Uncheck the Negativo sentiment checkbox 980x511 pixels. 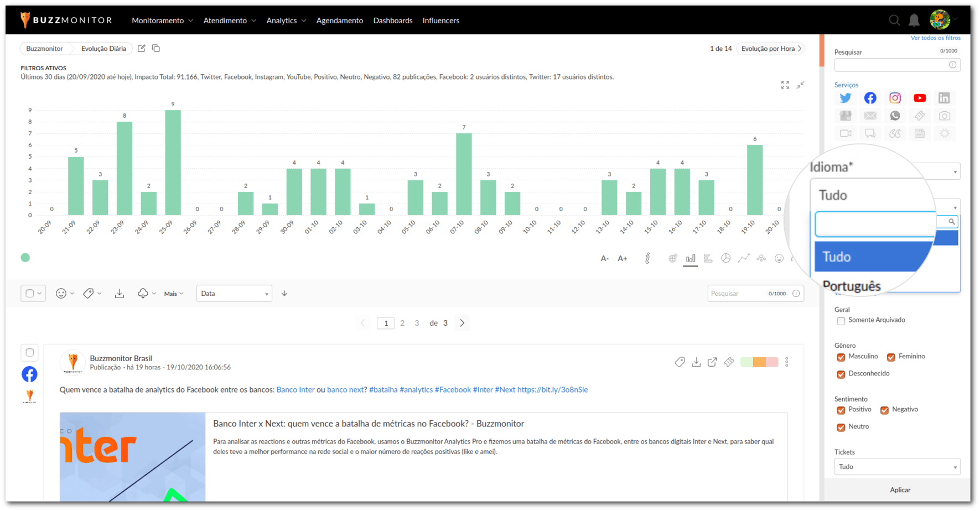884,410
